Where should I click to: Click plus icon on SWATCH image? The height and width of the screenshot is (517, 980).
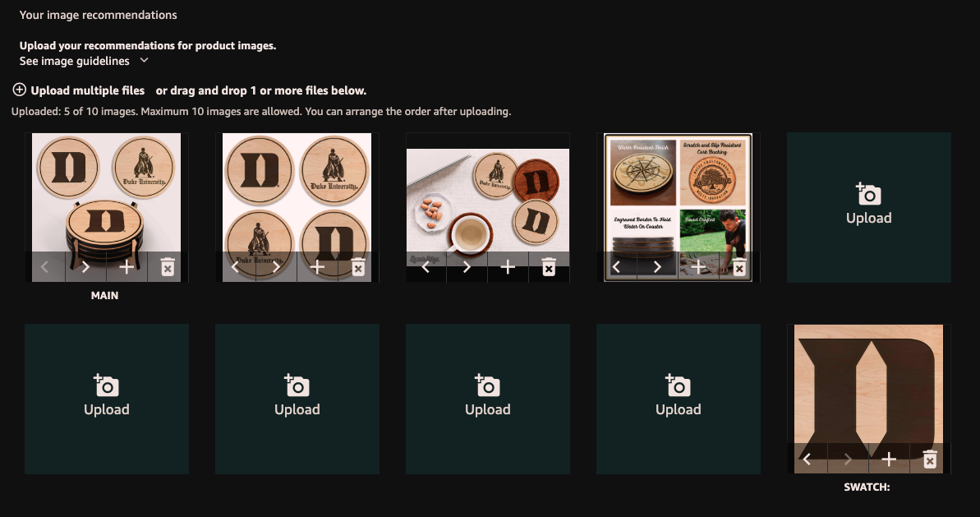tap(889, 459)
